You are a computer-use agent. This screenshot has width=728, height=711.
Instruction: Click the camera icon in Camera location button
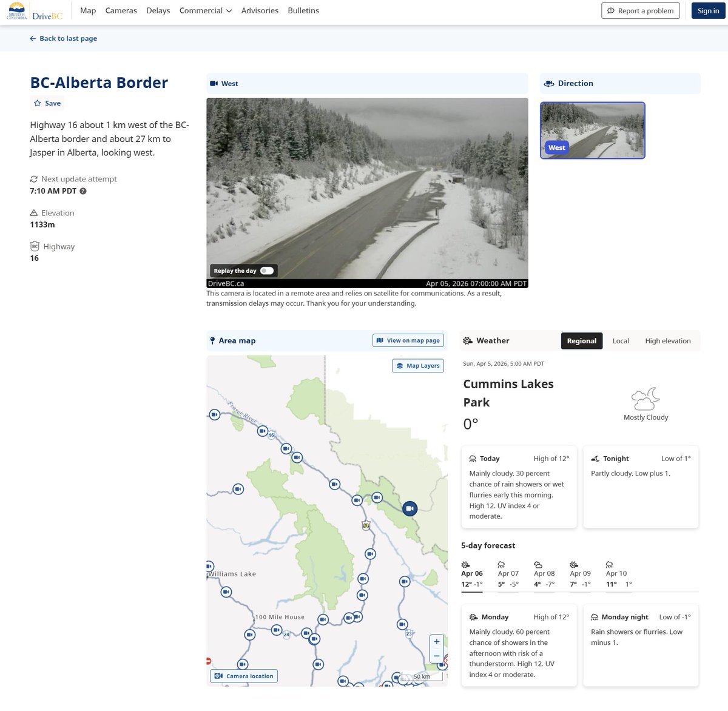tap(218, 676)
